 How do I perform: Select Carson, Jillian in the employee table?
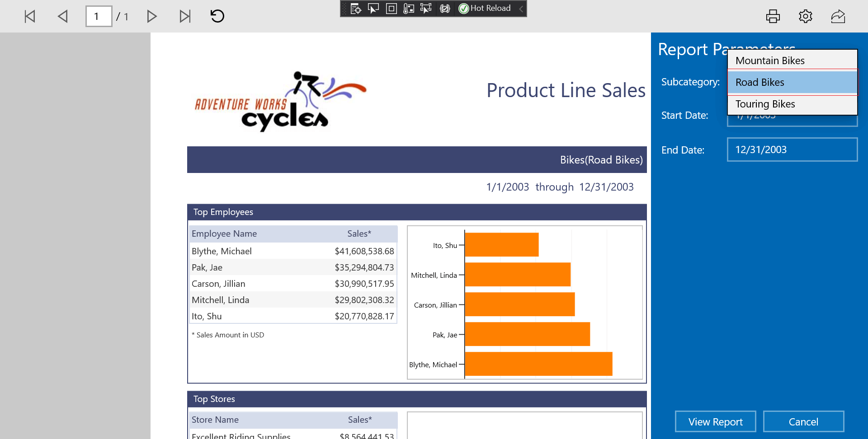click(218, 284)
